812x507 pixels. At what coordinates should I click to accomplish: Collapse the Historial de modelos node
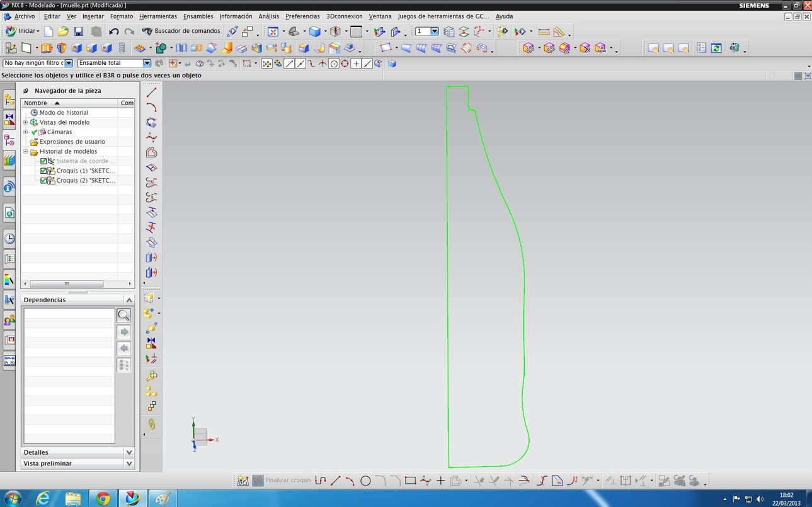(x=26, y=152)
